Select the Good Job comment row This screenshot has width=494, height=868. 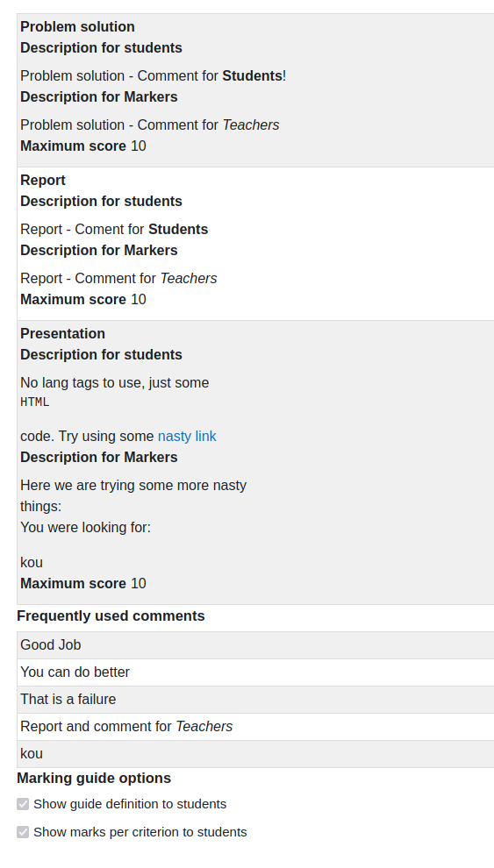[x=255, y=645]
